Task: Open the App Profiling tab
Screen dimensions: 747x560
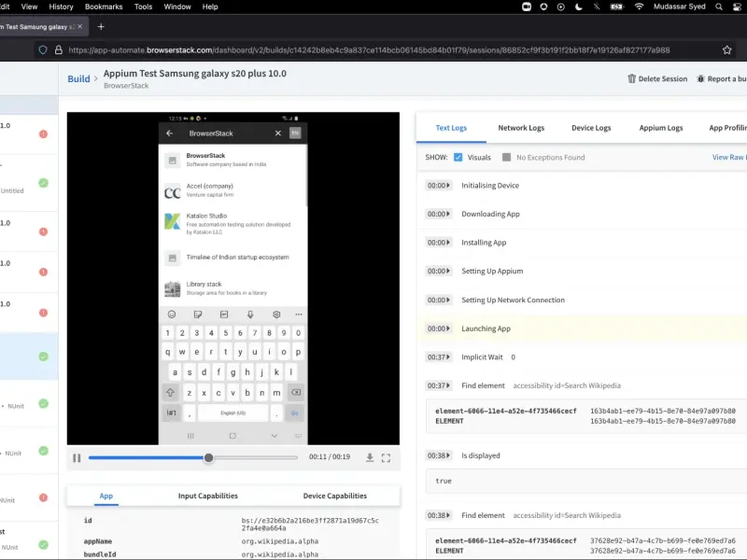Action: point(727,128)
